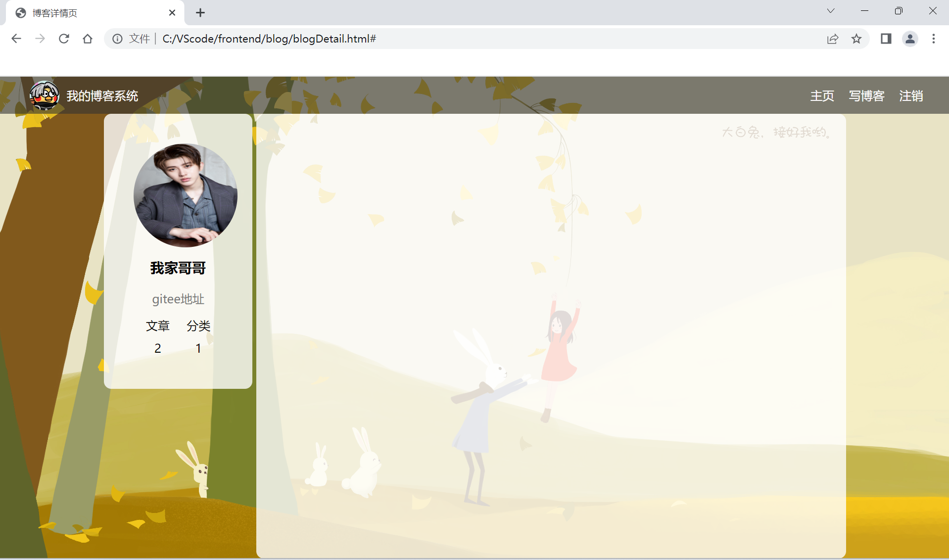949x560 pixels.
Task: Expand the tab search dropdown
Action: point(831,11)
